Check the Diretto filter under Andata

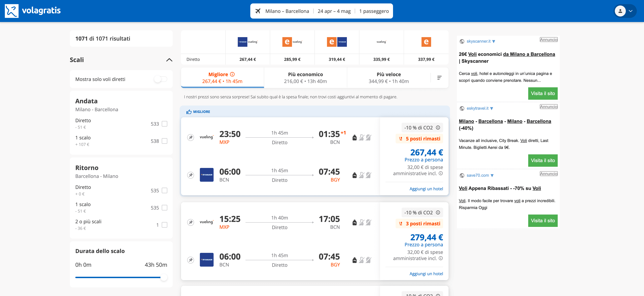click(165, 123)
